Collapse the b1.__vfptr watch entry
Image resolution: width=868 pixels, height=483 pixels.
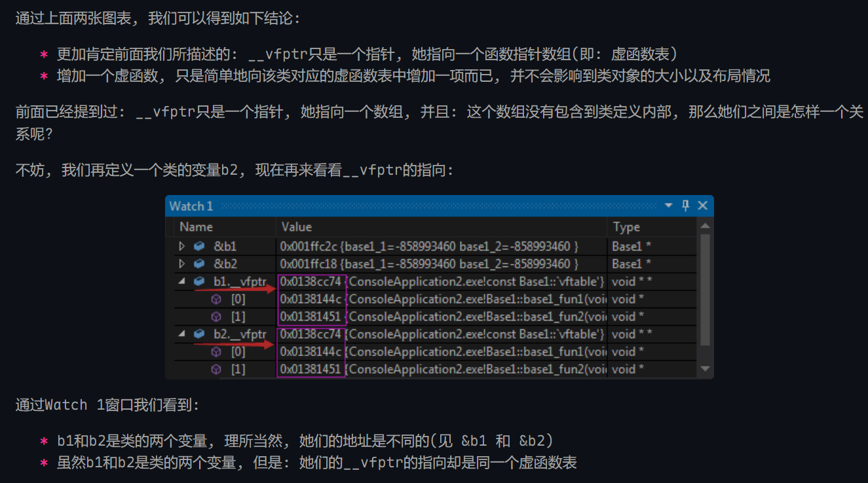[183, 281]
